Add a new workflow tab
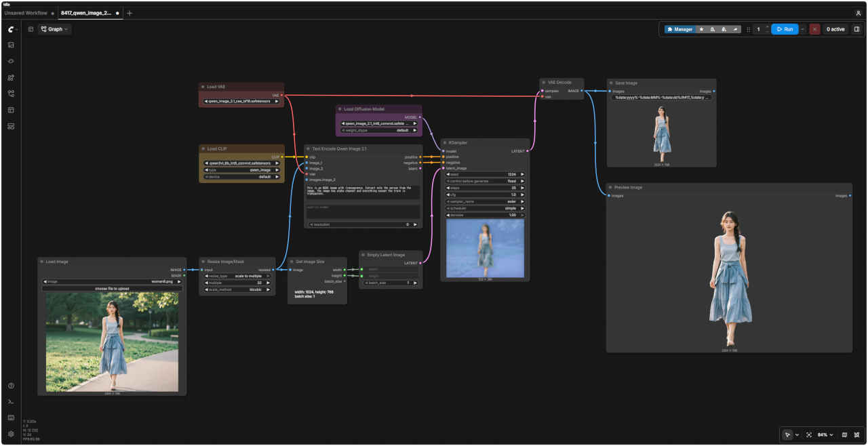This screenshot has width=868, height=446. (x=130, y=13)
